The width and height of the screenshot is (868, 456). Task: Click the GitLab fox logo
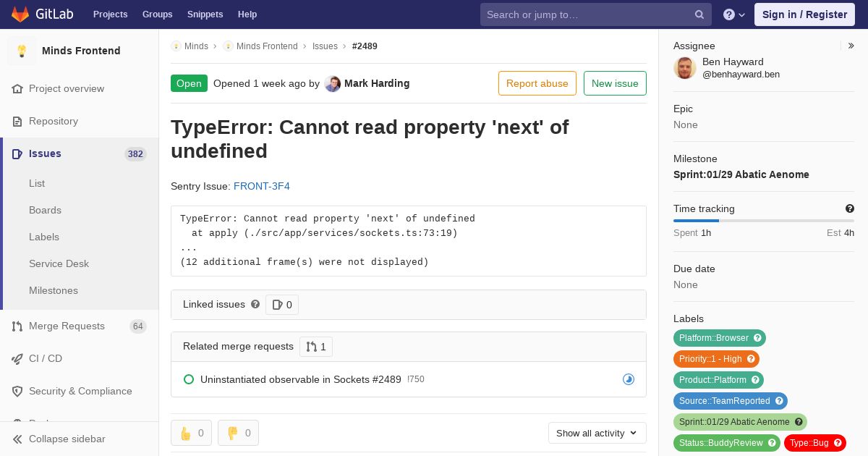click(x=20, y=14)
